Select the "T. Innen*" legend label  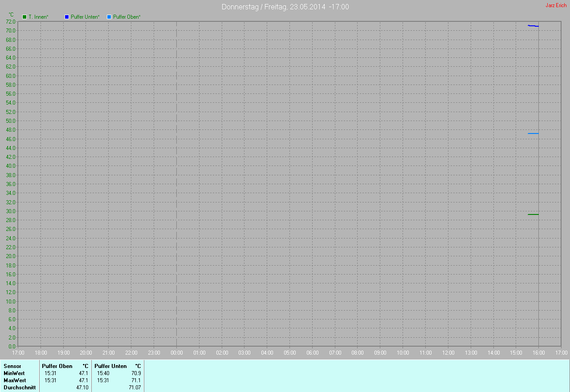38,17
